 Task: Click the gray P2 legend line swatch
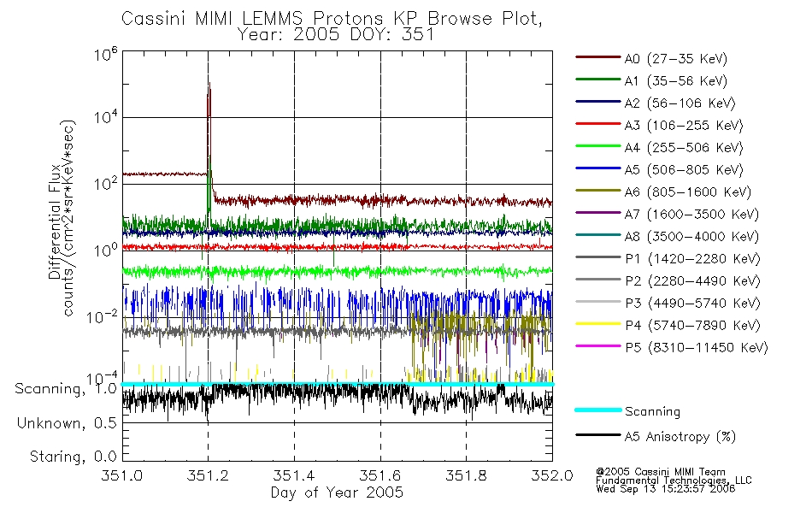click(598, 280)
